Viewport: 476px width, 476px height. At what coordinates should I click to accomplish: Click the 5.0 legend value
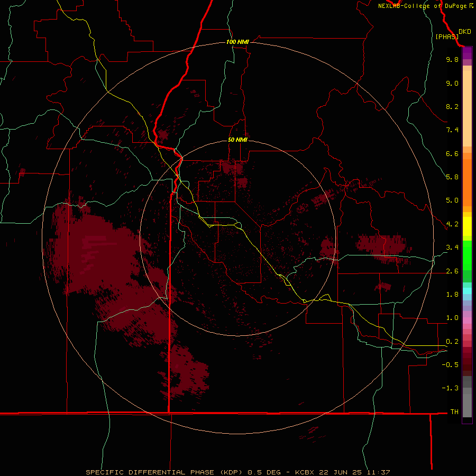pyautogui.click(x=452, y=200)
